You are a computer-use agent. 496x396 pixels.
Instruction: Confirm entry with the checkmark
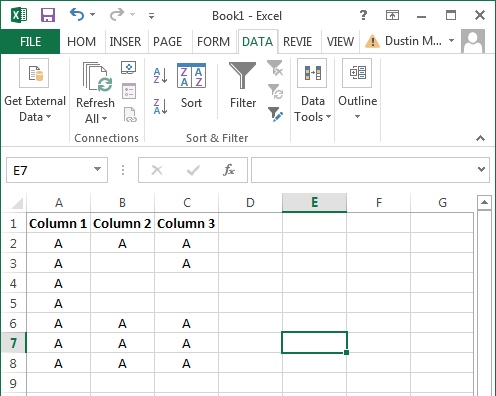(x=193, y=170)
